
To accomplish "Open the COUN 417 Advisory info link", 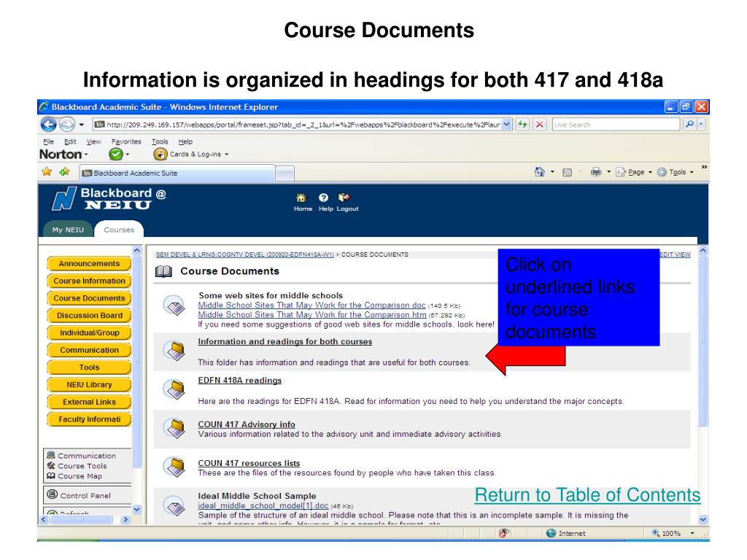I will coord(247,424).
